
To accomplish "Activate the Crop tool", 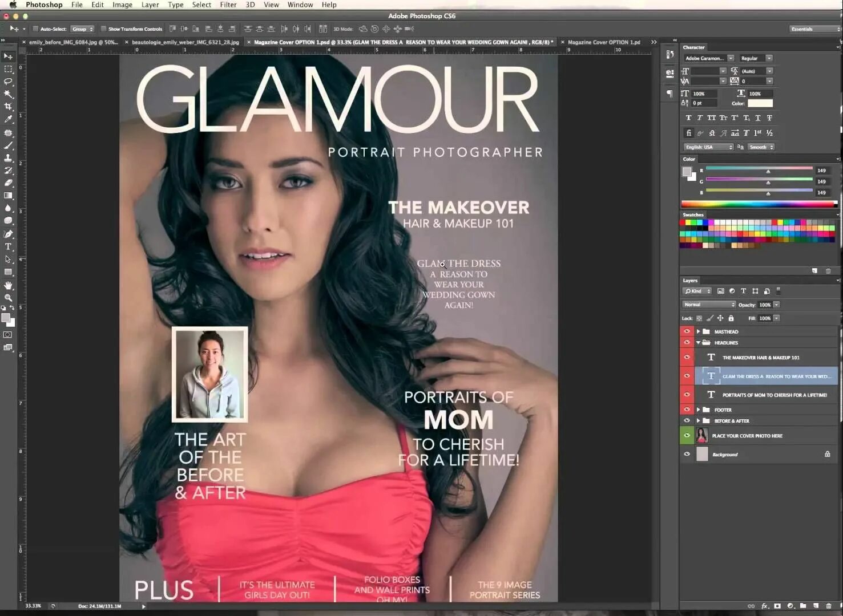I will [8, 107].
